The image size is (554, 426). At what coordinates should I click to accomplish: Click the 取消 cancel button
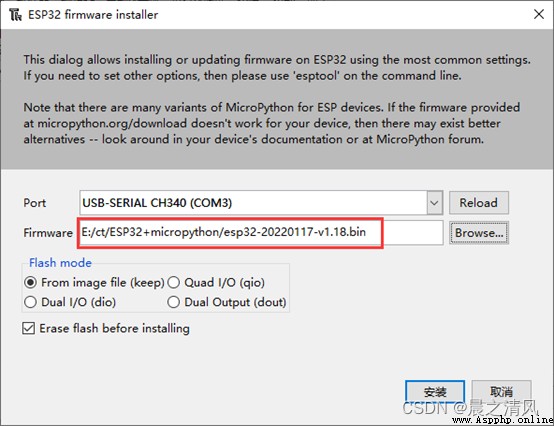(x=501, y=392)
